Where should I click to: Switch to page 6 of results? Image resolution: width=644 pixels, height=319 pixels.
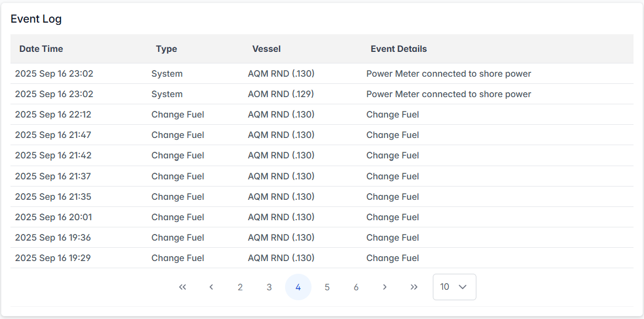[356, 287]
